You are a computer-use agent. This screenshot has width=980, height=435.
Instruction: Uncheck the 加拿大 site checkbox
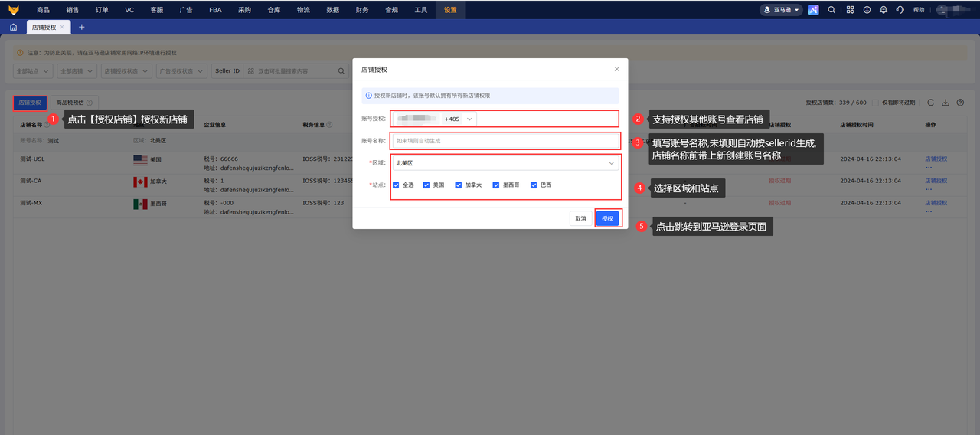point(458,185)
